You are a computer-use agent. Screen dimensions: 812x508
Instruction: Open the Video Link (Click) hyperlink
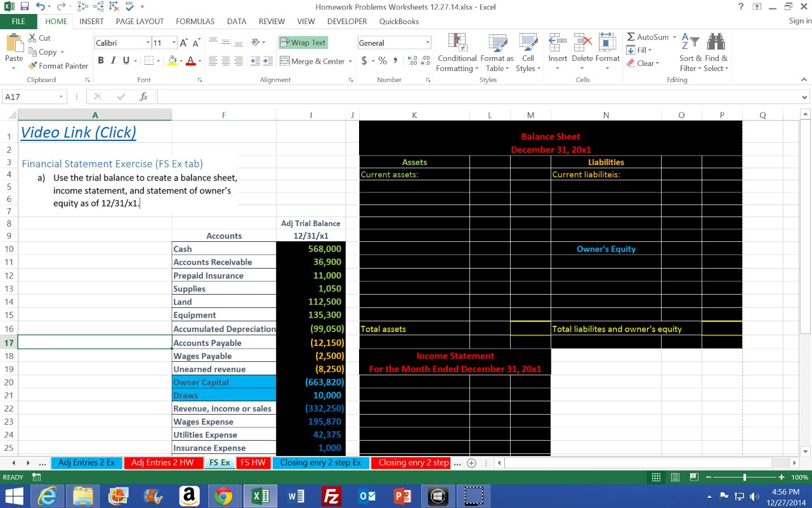coord(79,132)
